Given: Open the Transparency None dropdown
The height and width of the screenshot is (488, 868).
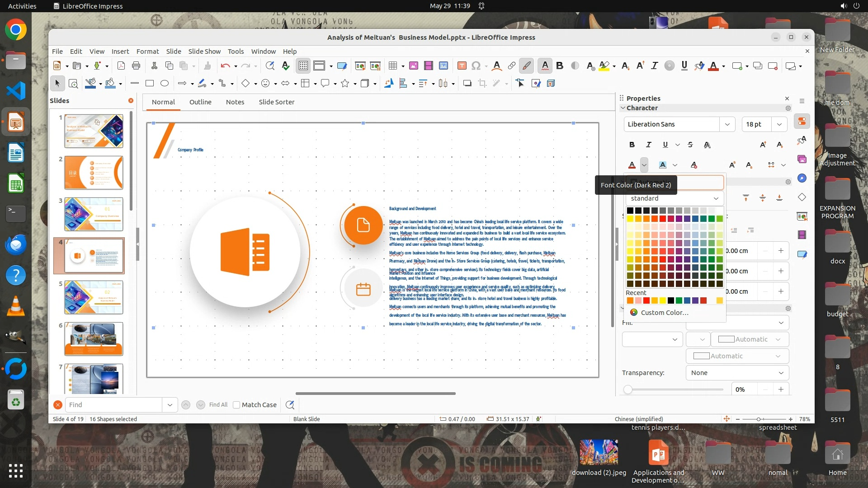Looking at the screenshot, I should click(x=737, y=373).
